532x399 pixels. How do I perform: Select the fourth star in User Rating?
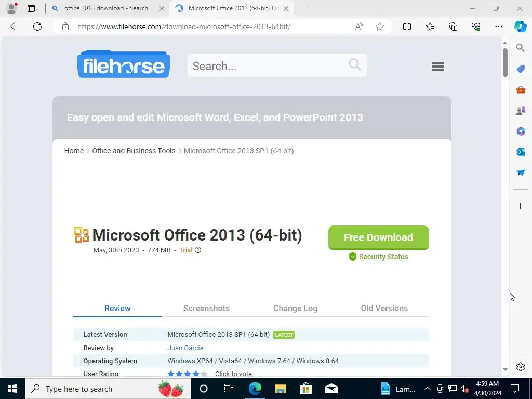click(196, 374)
